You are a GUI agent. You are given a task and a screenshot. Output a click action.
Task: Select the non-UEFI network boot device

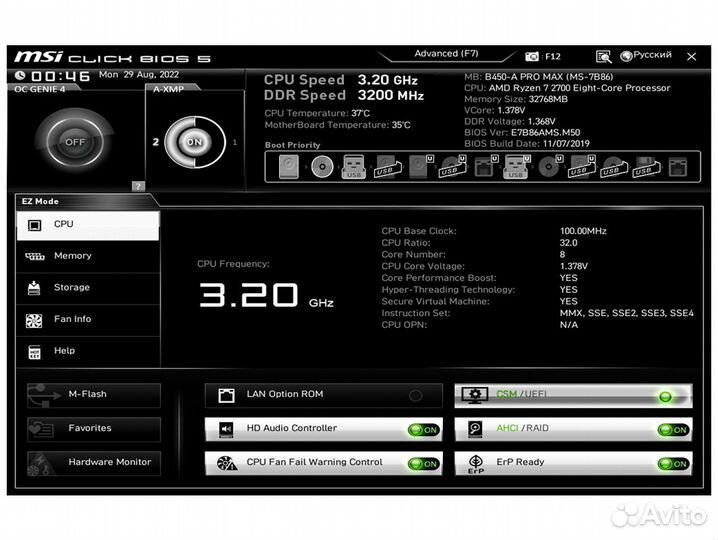678,167
